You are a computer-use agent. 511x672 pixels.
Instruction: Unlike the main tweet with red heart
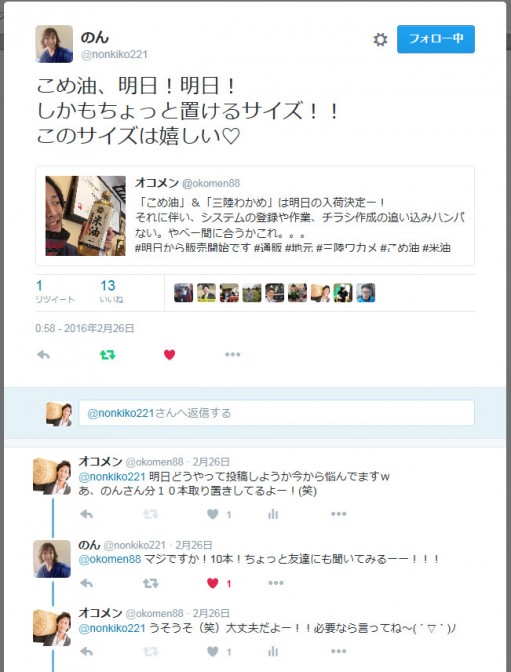[x=169, y=354]
